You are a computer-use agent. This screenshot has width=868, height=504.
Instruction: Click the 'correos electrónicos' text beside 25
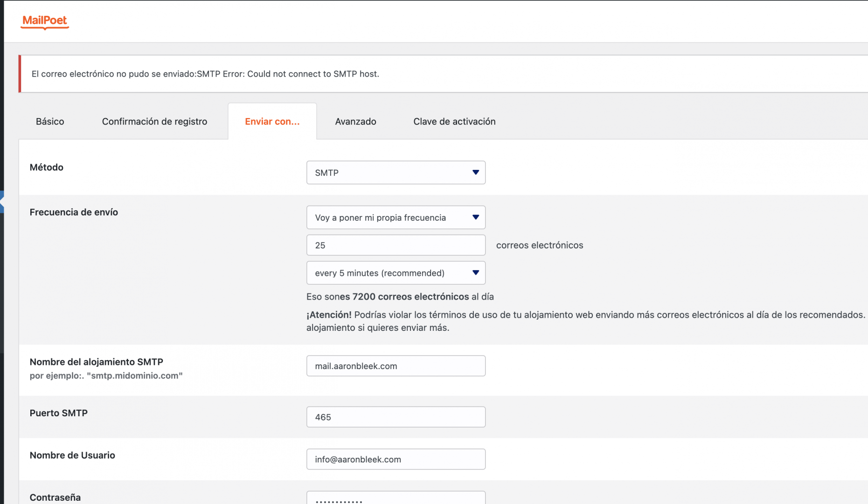(540, 245)
